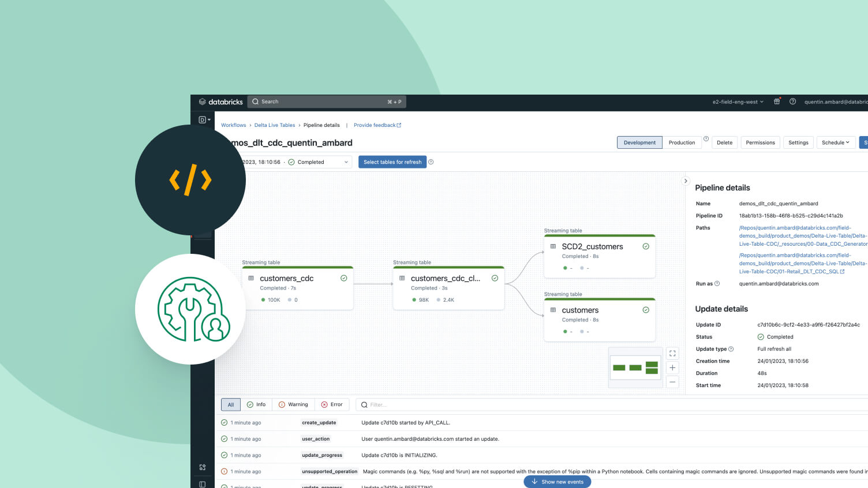This screenshot has width=868, height=488.
Task: Click the status check on customers node
Action: (646, 310)
